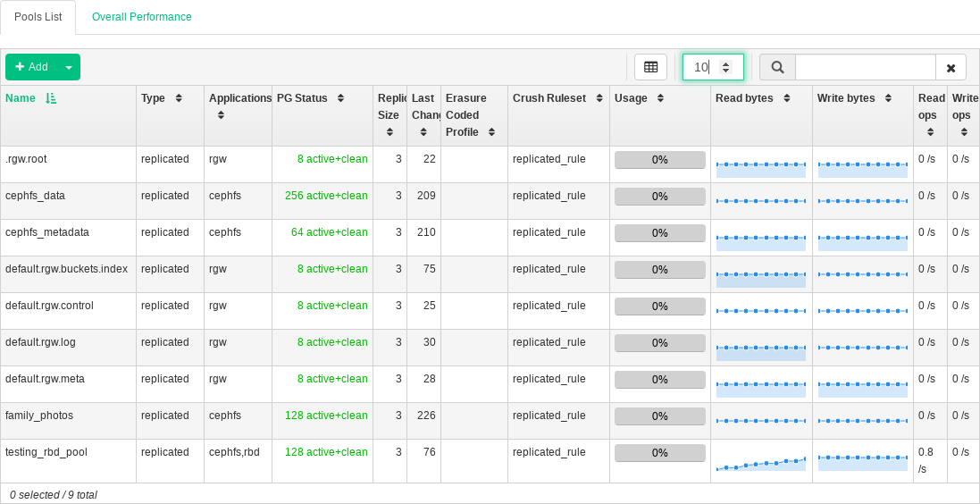
Task: Sort by PG Status arrows icon
Action: [x=340, y=98]
